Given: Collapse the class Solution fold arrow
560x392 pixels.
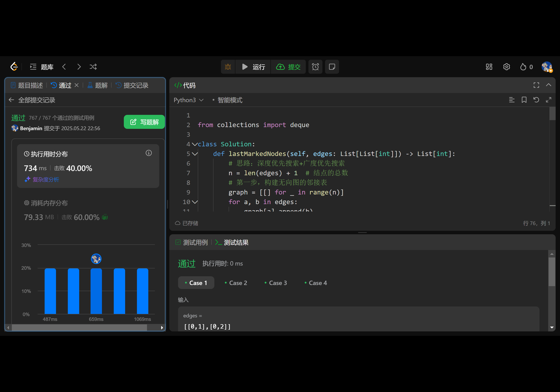Looking at the screenshot, I should [195, 144].
